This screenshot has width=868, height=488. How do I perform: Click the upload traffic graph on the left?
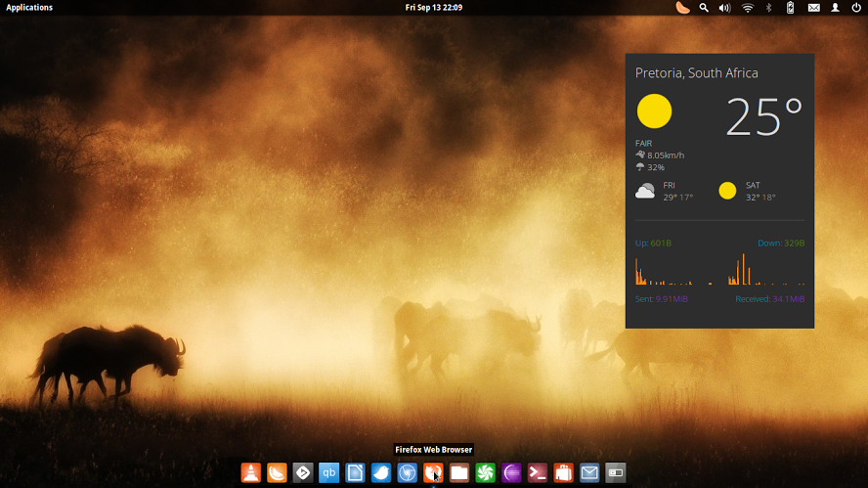(x=674, y=271)
